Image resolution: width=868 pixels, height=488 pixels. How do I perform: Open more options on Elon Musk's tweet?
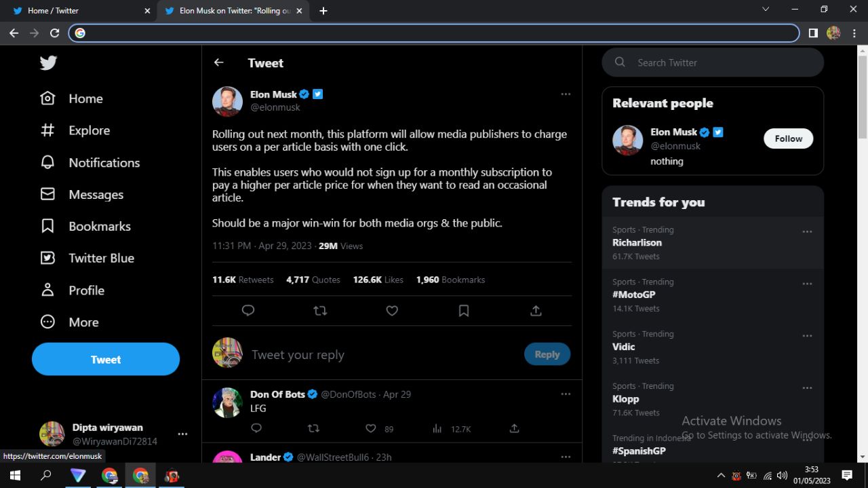[566, 94]
